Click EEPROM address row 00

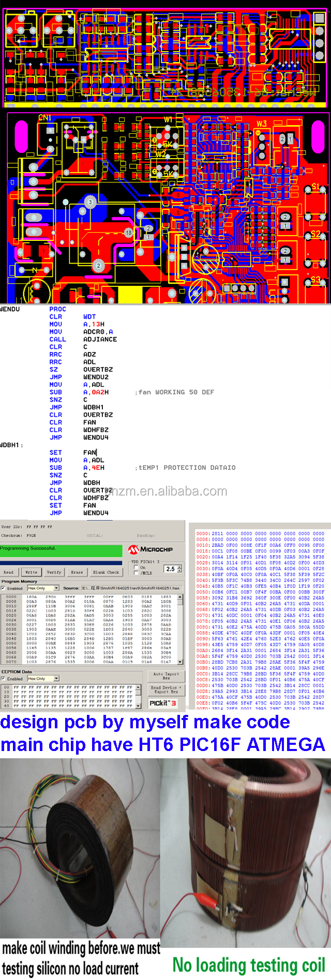pyautogui.click(x=68, y=688)
